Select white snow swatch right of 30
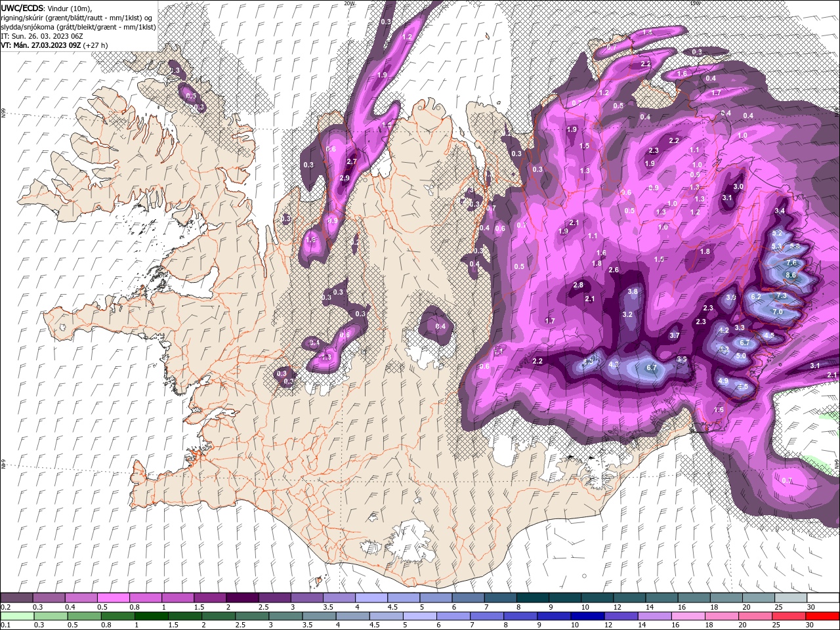This screenshot has width=840, height=630. click(822, 598)
